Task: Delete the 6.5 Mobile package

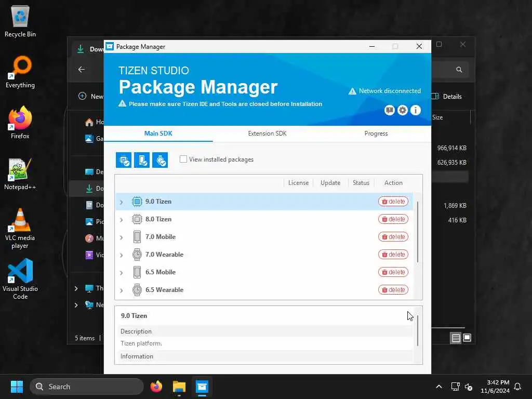Action: tap(393, 272)
